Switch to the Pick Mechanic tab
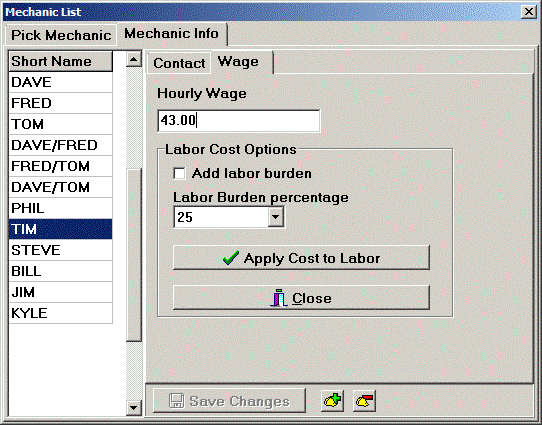Viewport: 542px width, 425px height. click(x=61, y=35)
